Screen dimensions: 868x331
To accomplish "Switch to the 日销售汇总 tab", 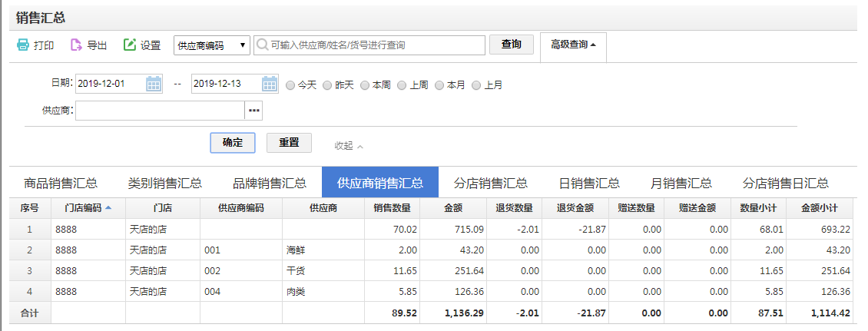I will 590,183.
